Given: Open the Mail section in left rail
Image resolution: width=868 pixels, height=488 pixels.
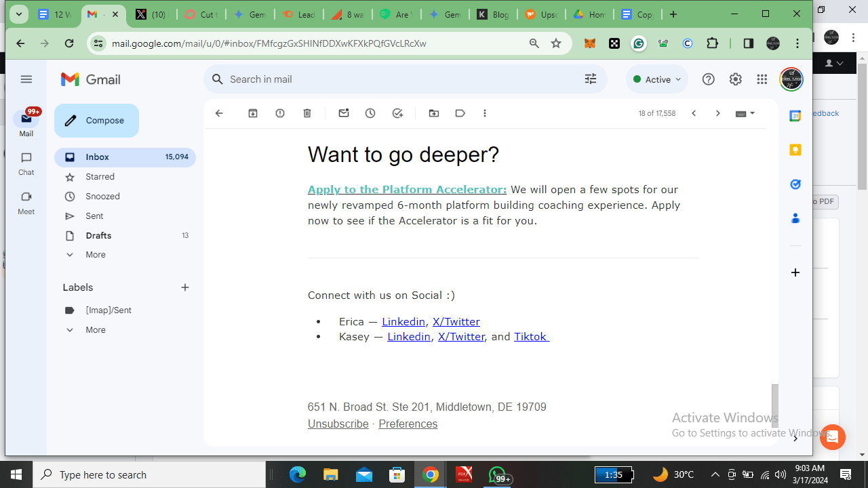Looking at the screenshot, I should coord(26,123).
